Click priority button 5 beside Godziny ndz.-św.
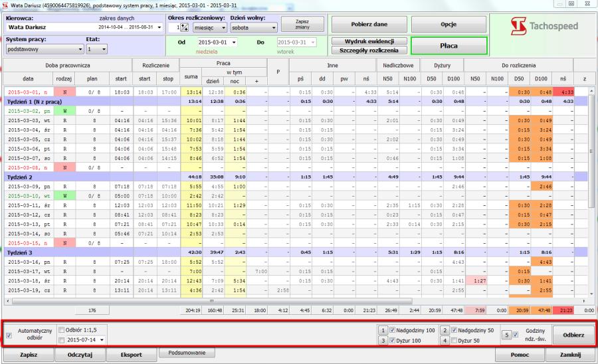This screenshot has height=364, width=598. click(x=506, y=335)
